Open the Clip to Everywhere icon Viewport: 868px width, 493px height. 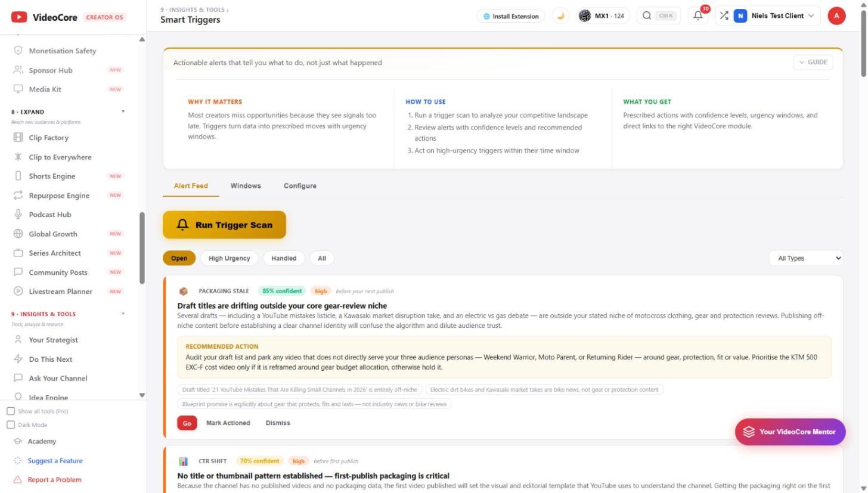coord(18,157)
